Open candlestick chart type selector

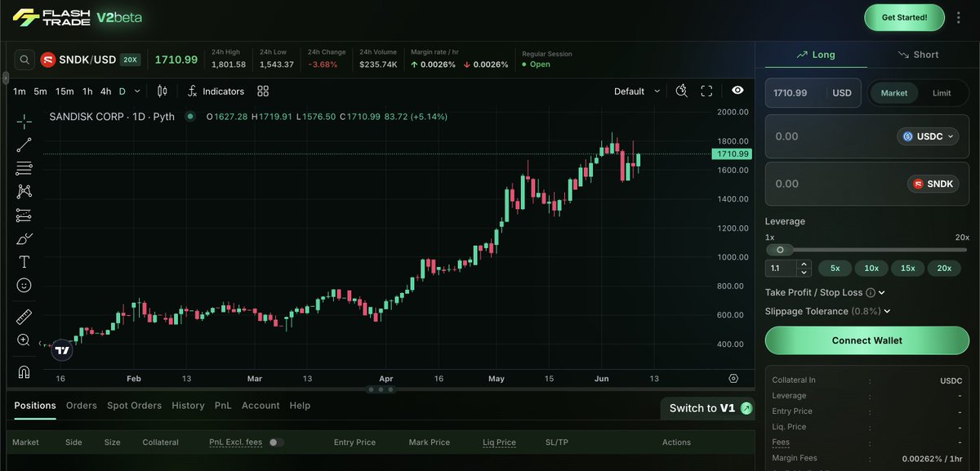tap(162, 91)
